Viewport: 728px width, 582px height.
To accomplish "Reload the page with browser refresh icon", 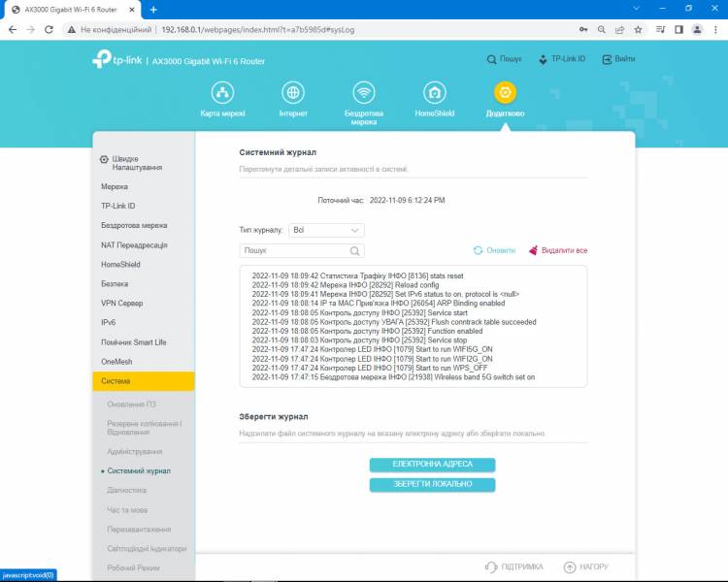I will 49,30.
